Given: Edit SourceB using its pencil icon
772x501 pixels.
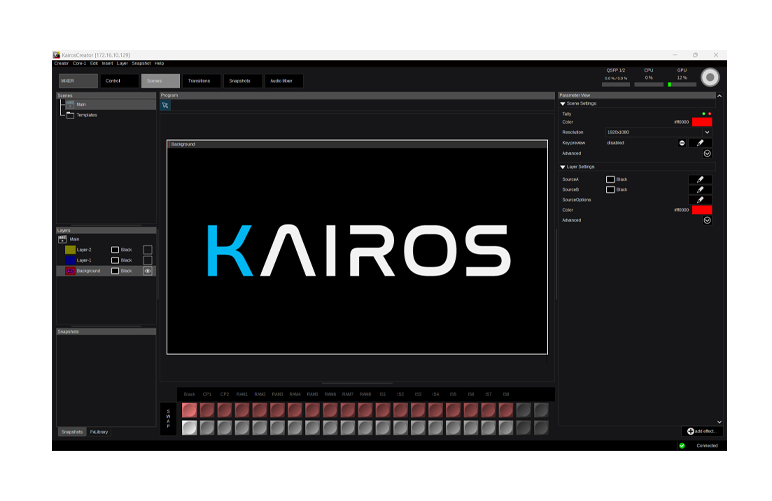Looking at the screenshot, I should click(700, 189).
